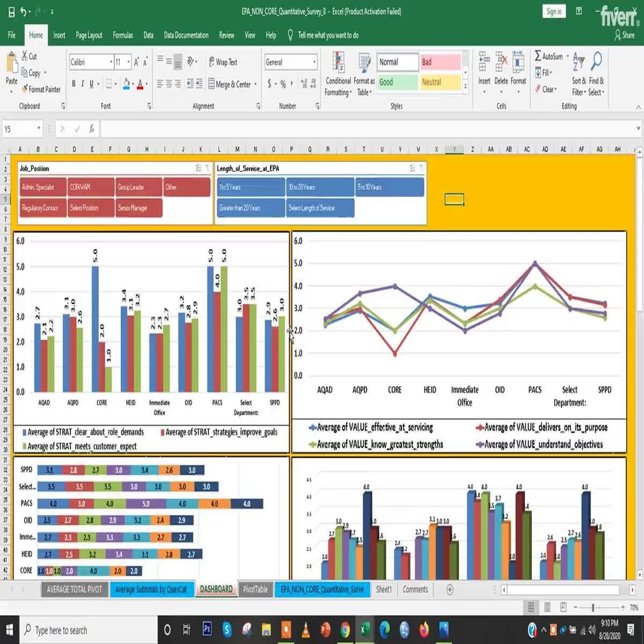This screenshot has height=644, width=644.
Task: Click the Sign in button
Action: coord(553,11)
